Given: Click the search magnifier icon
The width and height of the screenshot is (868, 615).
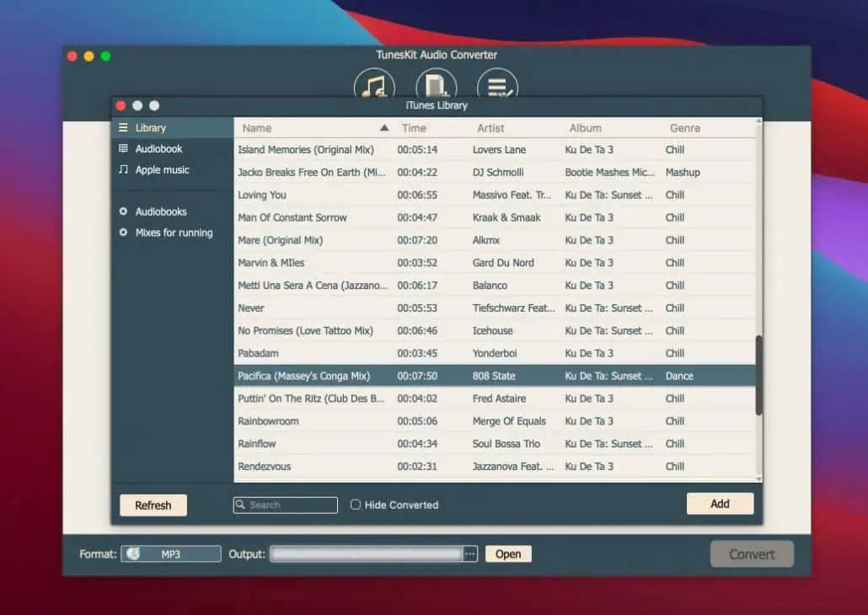Looking at the screenshot, I should pyautogui.click(x=240, y=505).
